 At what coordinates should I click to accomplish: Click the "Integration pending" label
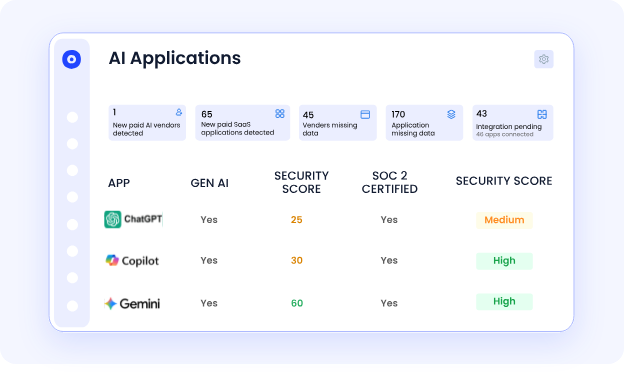509,127
